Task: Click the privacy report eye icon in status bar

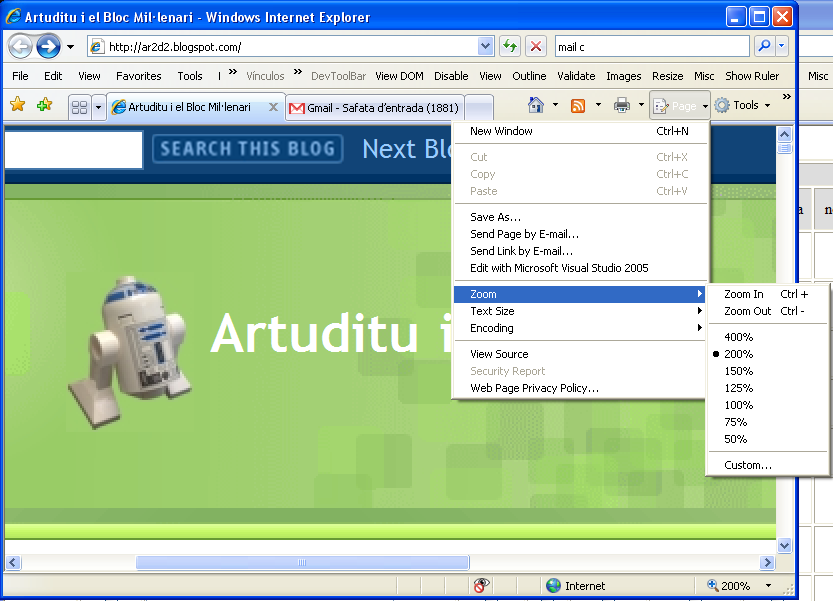Action: pos(481,586)
